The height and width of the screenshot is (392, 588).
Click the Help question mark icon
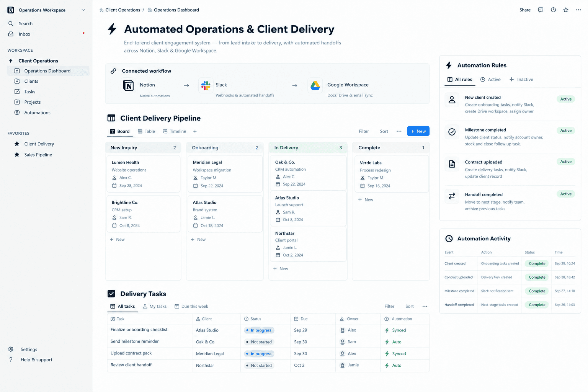pos(11,359)
